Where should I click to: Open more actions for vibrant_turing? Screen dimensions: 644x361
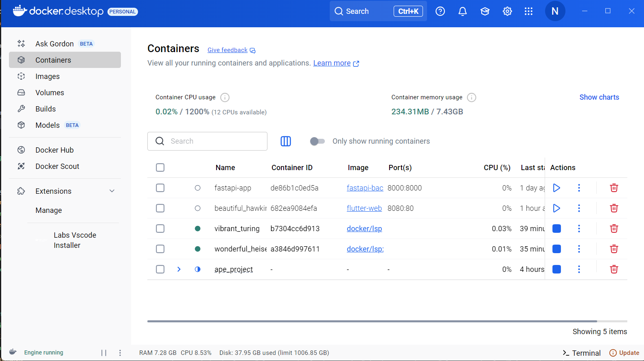coord(579,228)
